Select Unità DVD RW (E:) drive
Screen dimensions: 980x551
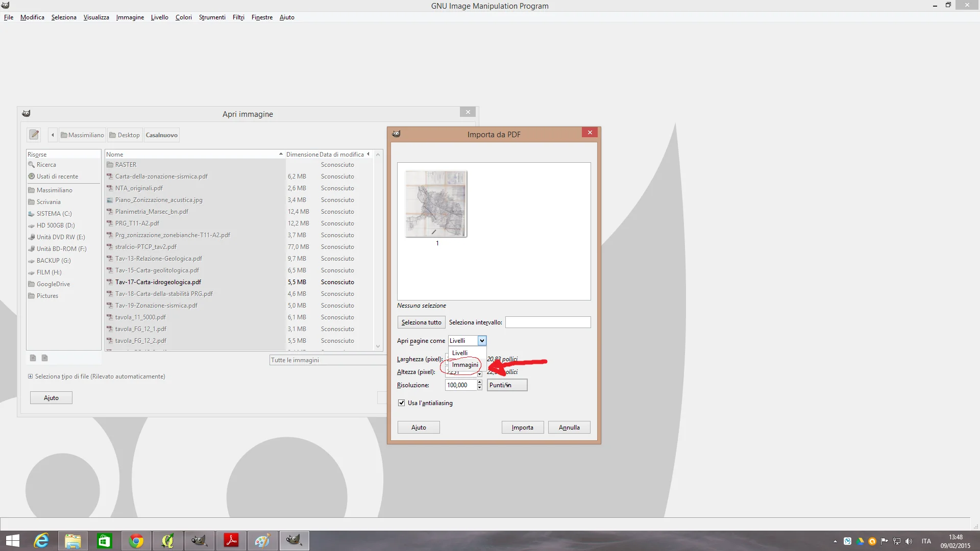pos(61,237)
